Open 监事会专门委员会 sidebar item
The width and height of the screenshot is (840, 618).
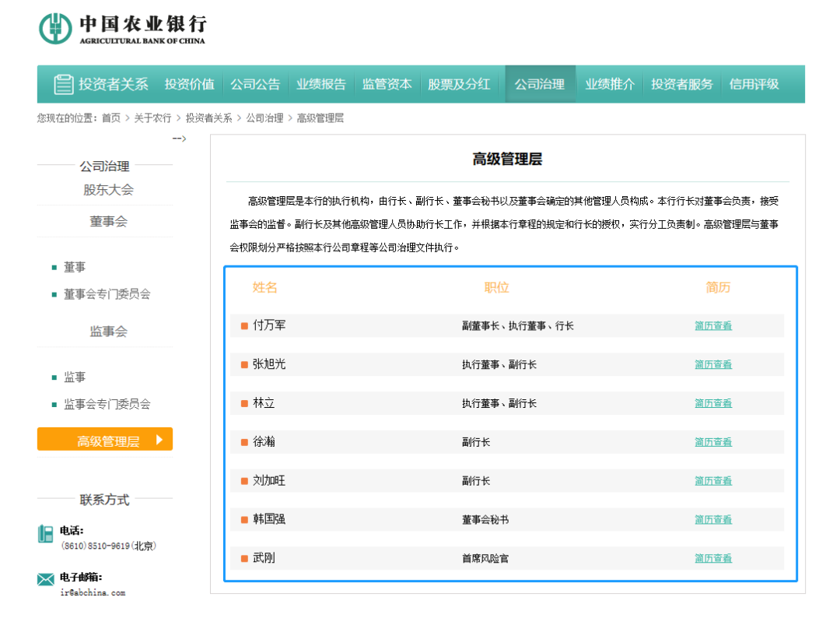pyautogui.click(x=107, y=404)
